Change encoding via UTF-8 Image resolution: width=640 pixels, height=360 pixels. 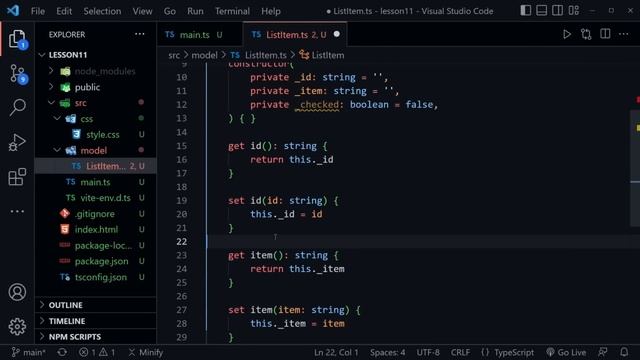[x=428, y=352]
